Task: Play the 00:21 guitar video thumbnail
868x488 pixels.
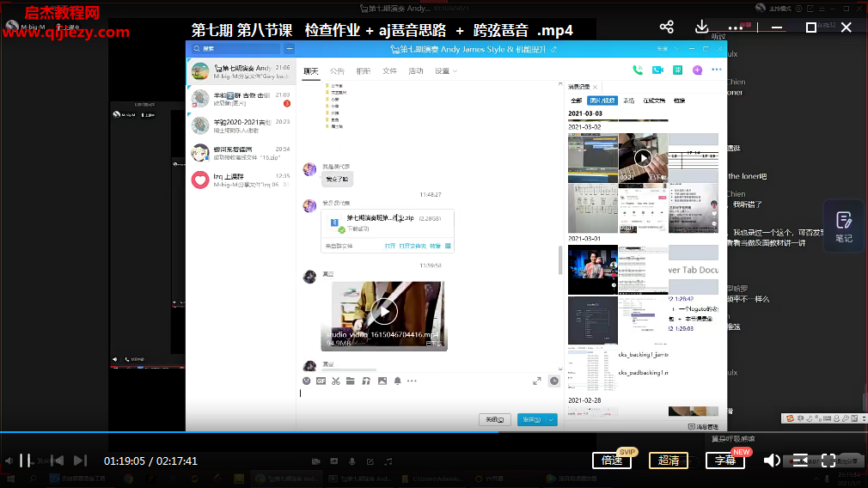Action: [x=643, y=158]
